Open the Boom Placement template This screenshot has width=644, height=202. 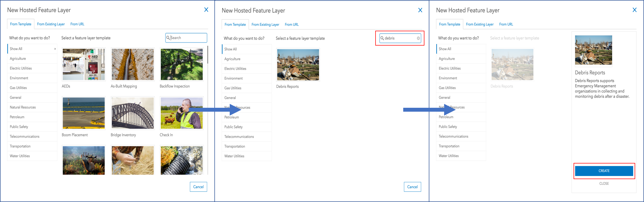[84, 113]
